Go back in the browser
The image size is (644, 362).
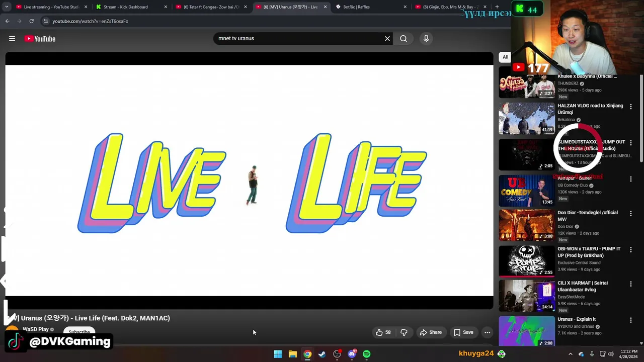(7, 21)
